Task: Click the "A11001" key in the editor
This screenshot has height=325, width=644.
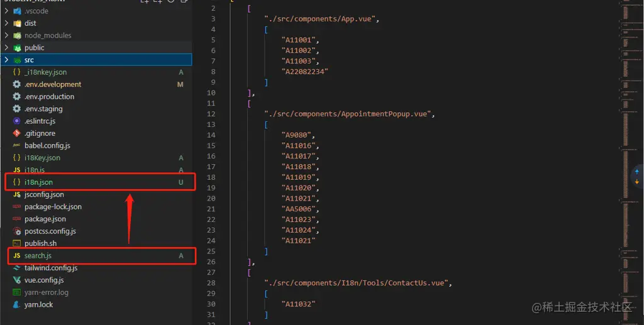Action: [x=298, y=40]
